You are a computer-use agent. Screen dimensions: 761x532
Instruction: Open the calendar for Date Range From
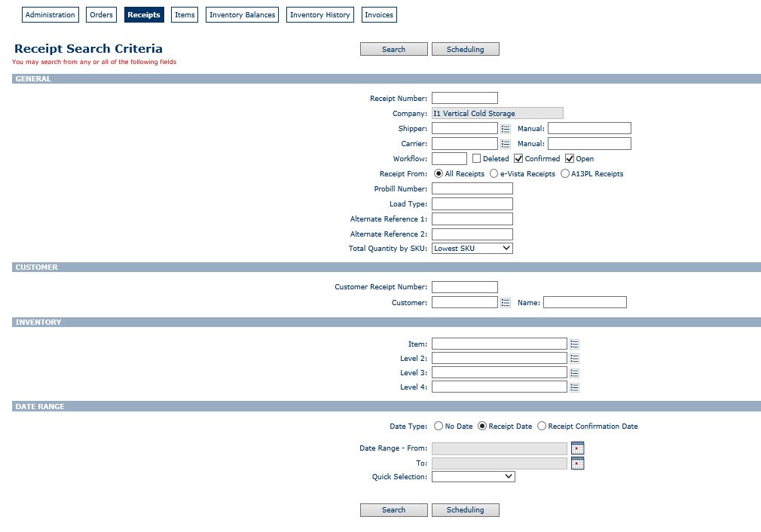tap(577, 448)
